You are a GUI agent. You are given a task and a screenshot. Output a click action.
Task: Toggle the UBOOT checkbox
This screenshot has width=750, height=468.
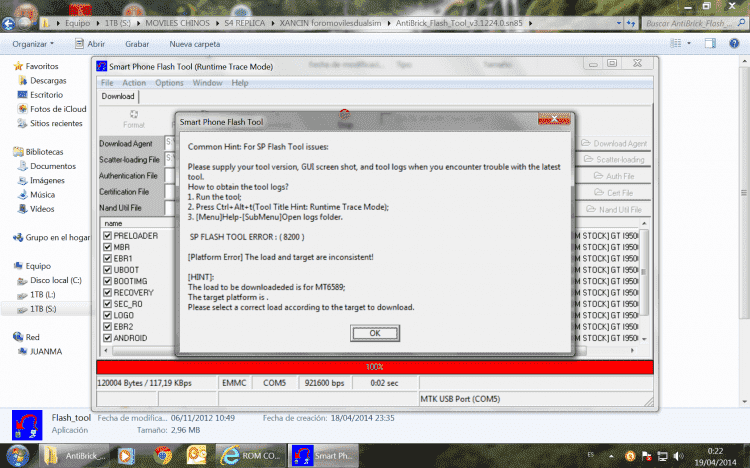pos(108,269)
